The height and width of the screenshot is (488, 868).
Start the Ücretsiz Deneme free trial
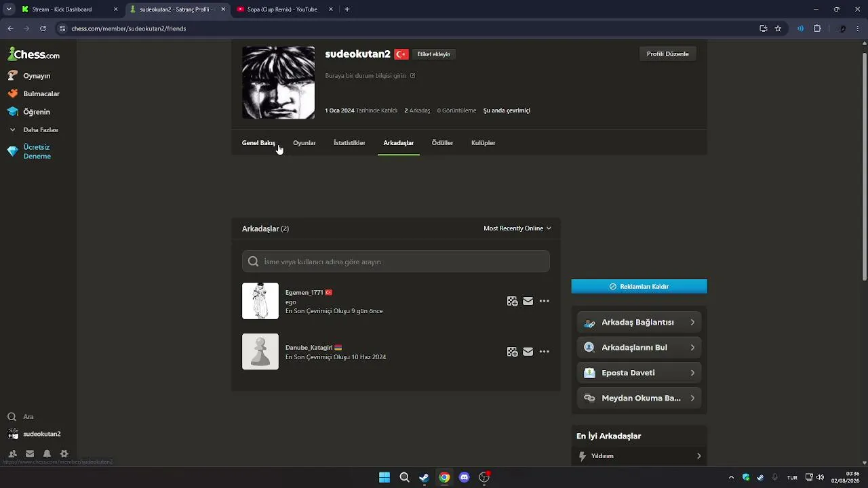[37, 151]
